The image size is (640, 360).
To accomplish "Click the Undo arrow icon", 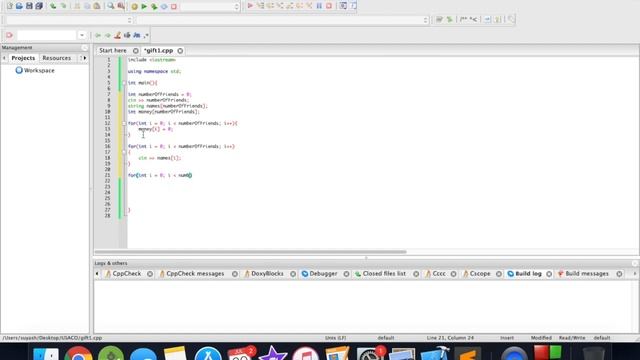I will 53,6.
